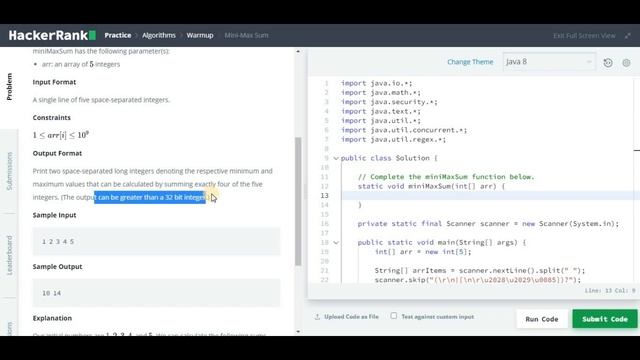
Task: Click the Change Theme link
Action: (470, 62)
